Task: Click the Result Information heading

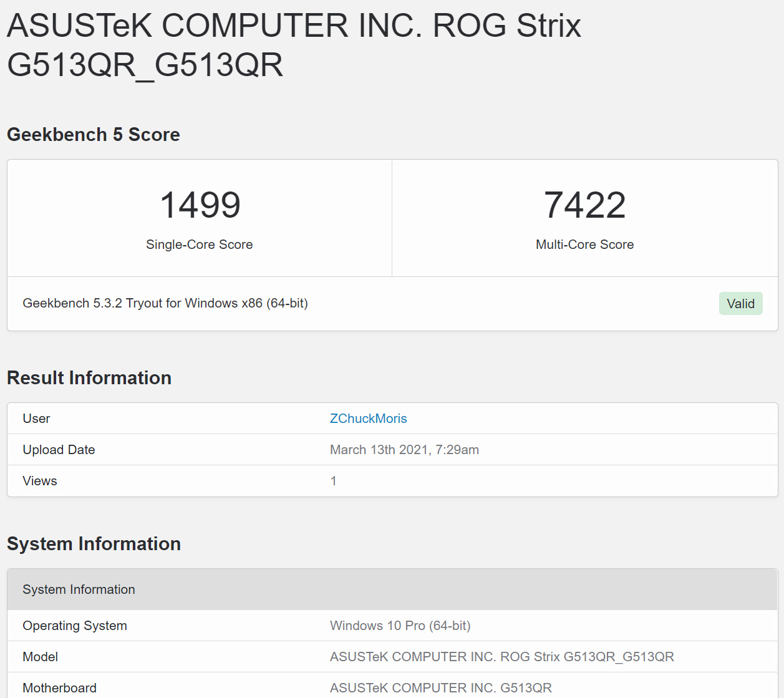Action: point(89,378)
